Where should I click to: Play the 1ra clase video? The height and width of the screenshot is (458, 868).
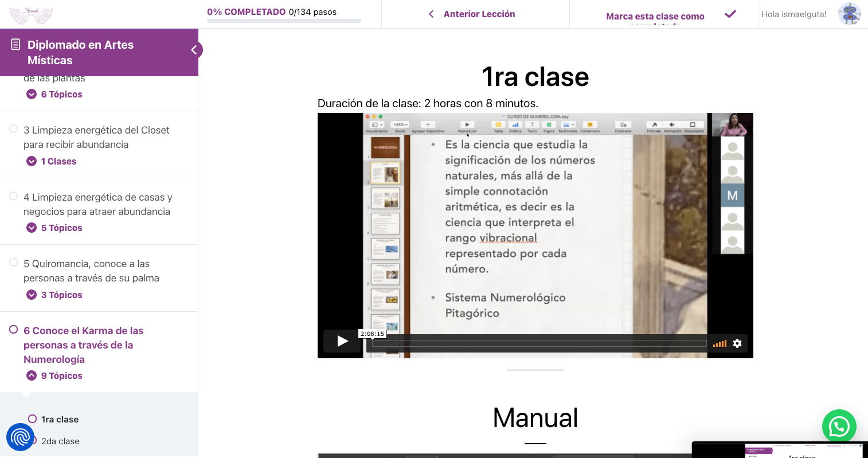342,342
